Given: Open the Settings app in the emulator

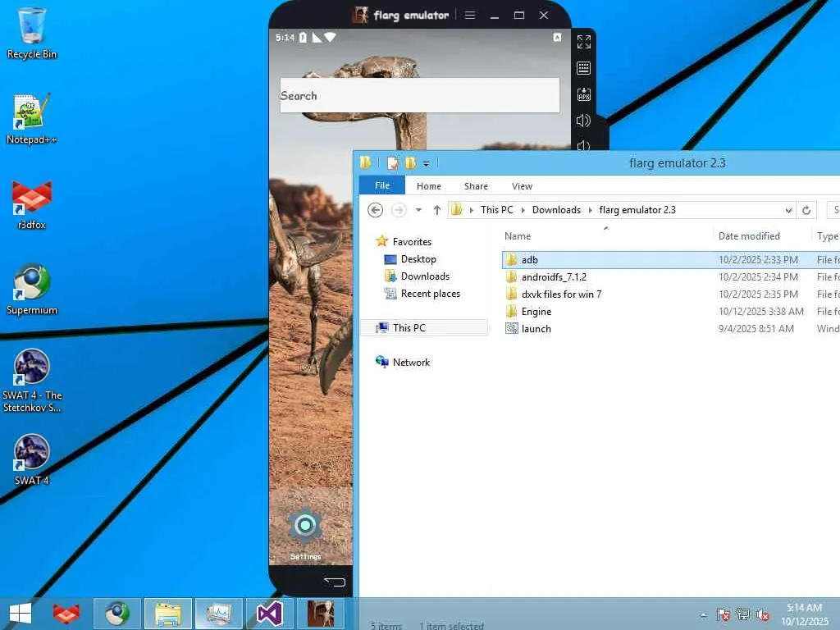Looking at the screenshot, I should tap(305, 532).
